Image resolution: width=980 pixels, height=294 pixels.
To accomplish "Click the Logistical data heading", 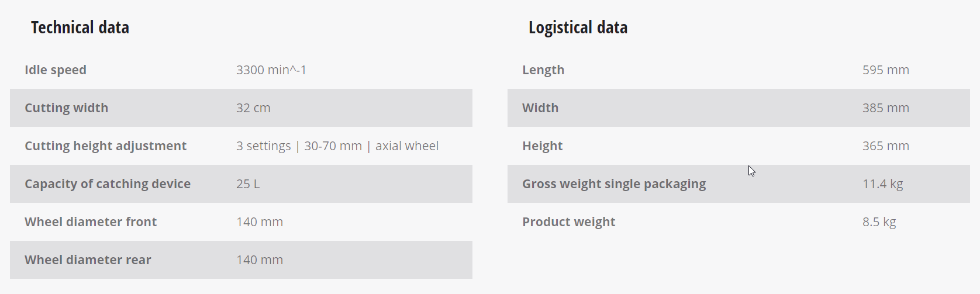I will (578, 27).
